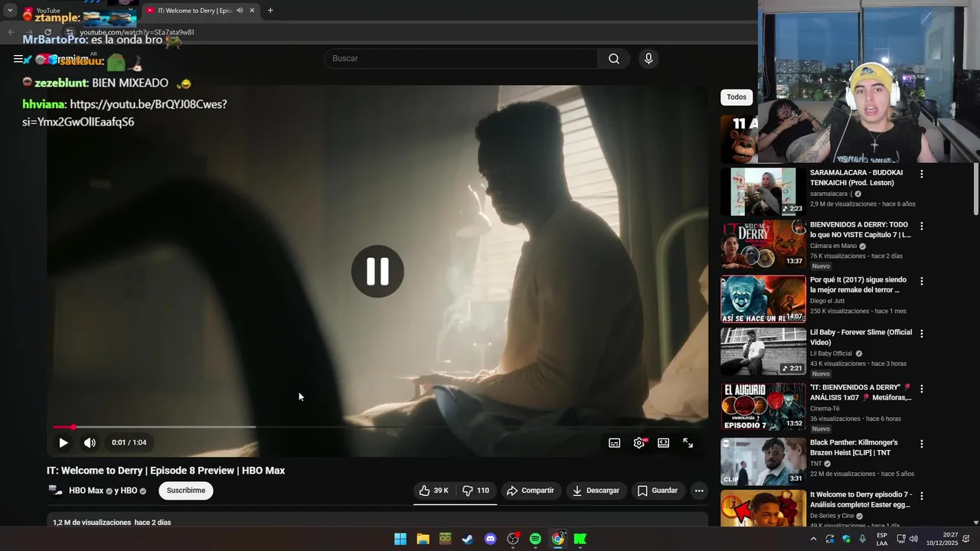The height and width of the screenshot is (551, 980).
Task: Open options for Análisis 1x07 video
Action: (x=922, y=389)
